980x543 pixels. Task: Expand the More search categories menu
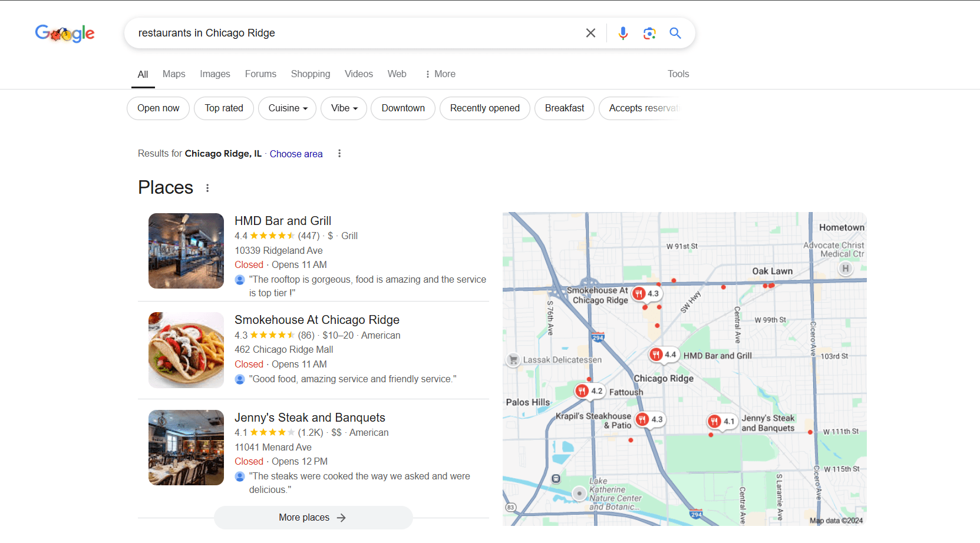point(440,74)
